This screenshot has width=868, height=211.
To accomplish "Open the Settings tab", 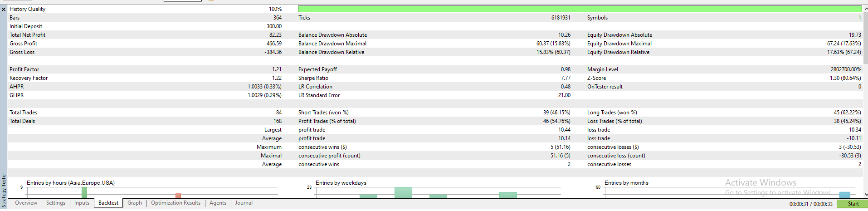I will click(x=56, y=203).
